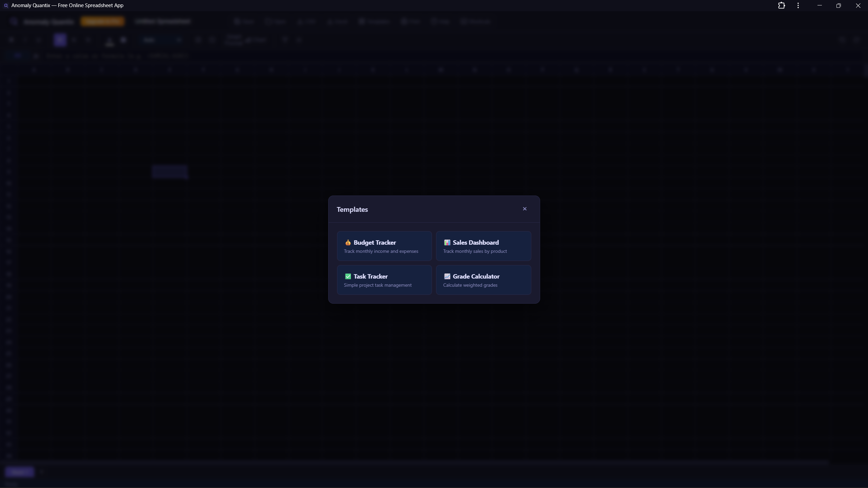Close the Anomaly Quantix window
Viewport: 868px width, 488px height.
858,5
